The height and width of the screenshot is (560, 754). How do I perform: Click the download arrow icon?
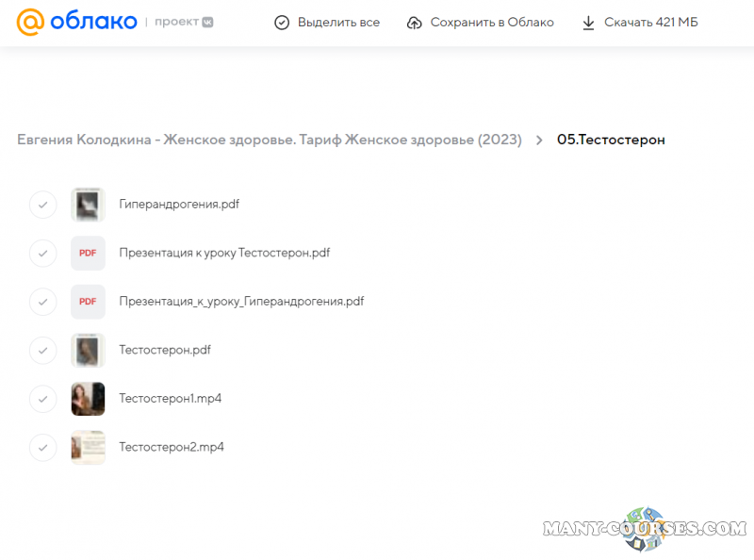[x=588, y=23]
